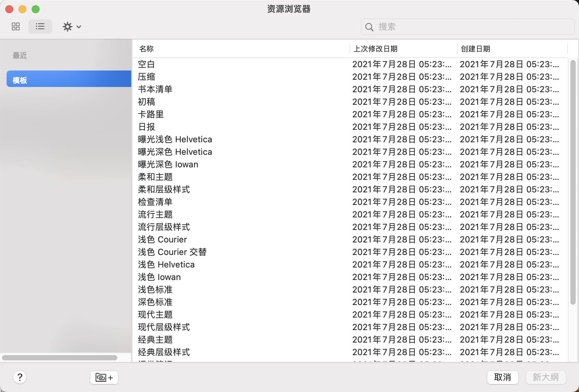Click the search field
This screenshot has height=392, width=579.
pos(468,27)
